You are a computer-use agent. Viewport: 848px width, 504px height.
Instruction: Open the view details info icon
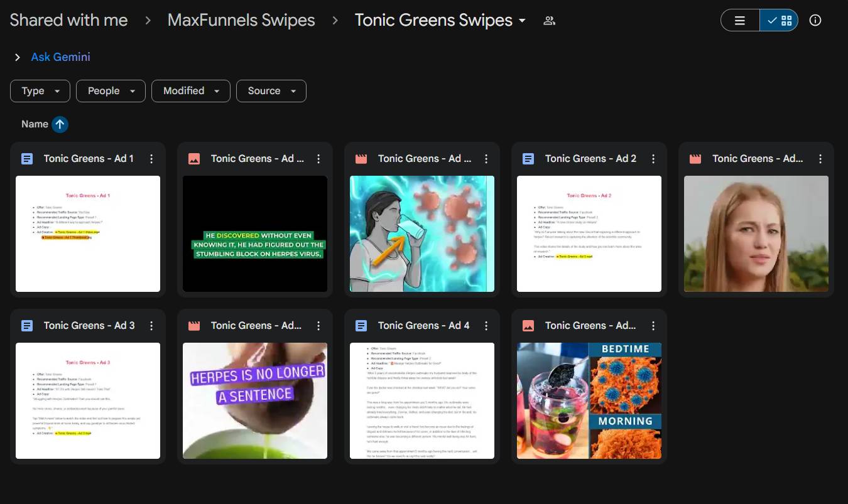pyautogui.click(x=815, y=21)
